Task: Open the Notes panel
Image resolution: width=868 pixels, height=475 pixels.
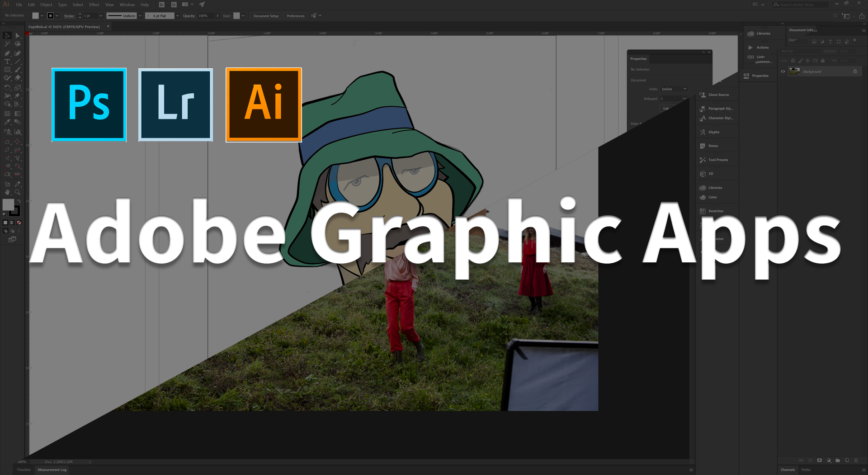Action: pyautogui.click(x=709, y=146)
